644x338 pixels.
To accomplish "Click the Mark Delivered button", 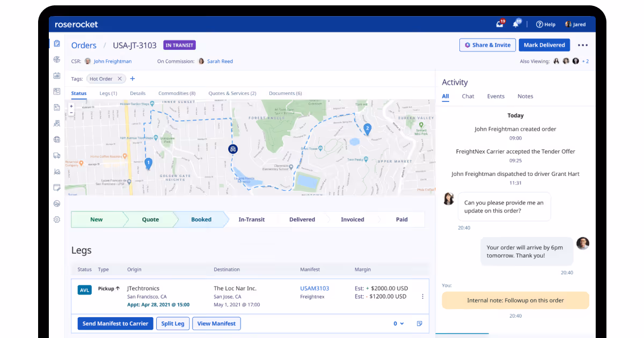I will (544, 45).
